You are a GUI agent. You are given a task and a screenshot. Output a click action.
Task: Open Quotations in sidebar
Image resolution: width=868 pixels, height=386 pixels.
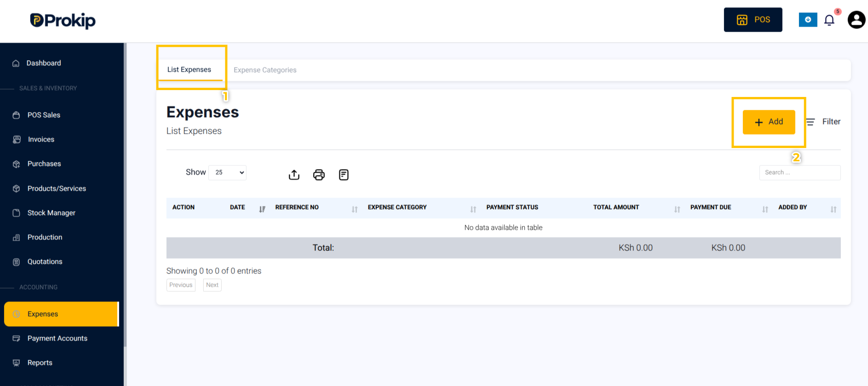click(x=45, y=261)
